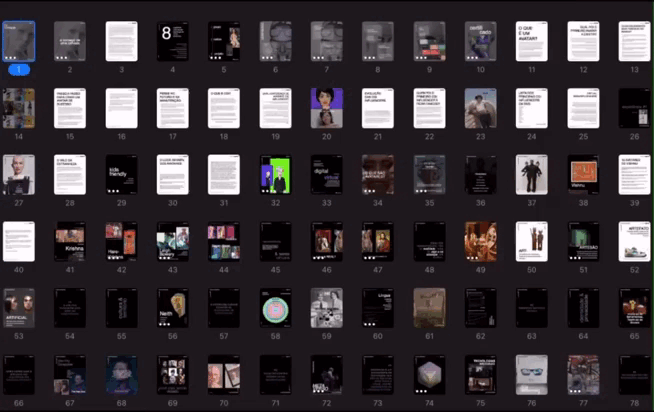Open page 34 dark red face thumbnail
Viewport: 654px width, 412px height.
tap(378, 175)
